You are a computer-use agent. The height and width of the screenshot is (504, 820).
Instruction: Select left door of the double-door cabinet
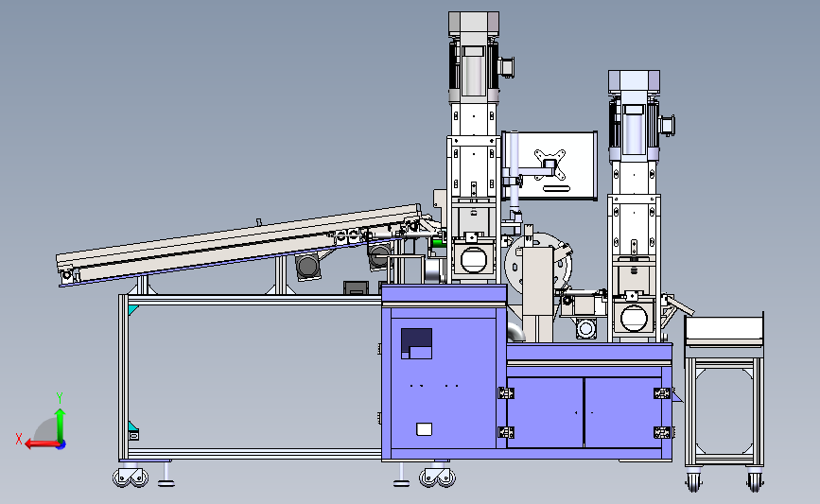[545, 413]
